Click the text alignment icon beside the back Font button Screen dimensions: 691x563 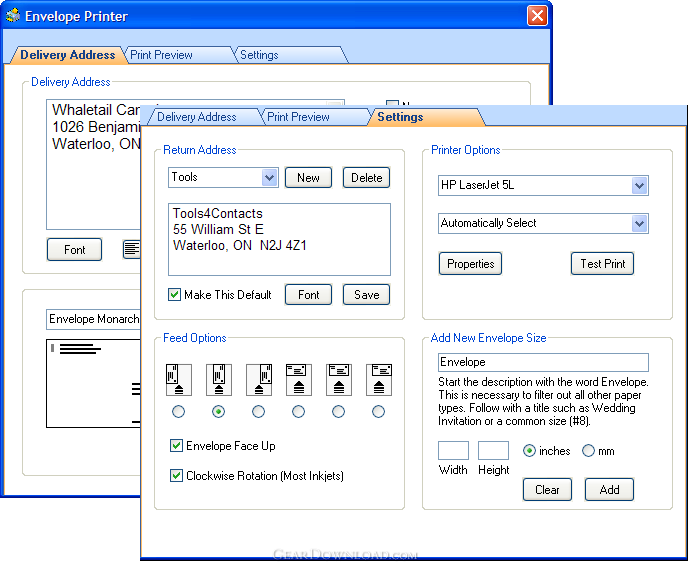click(131, 249)
